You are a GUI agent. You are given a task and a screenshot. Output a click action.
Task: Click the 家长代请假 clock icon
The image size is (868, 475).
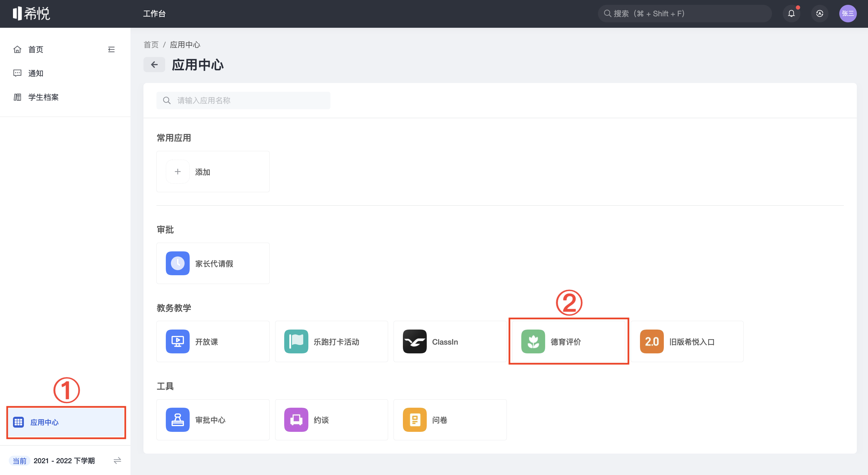pos(178,263)
